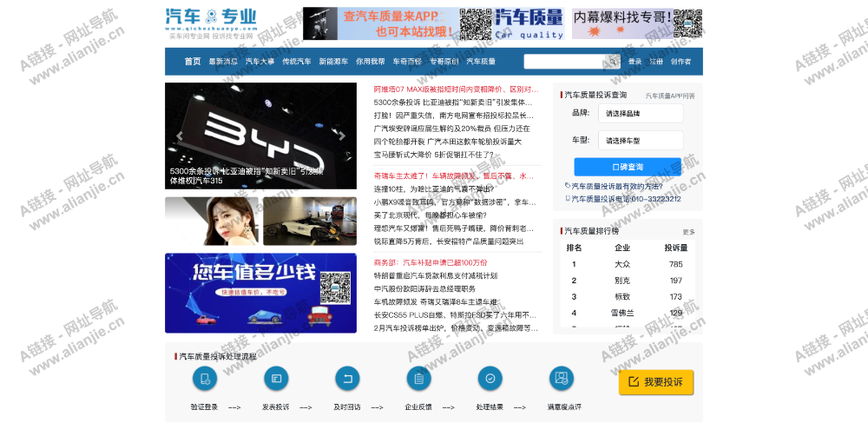Viewport: 868px width, 423px height.
Task: Click the 发表投诉 step icon
Action: pyautogui.click(x=276, y=379)
